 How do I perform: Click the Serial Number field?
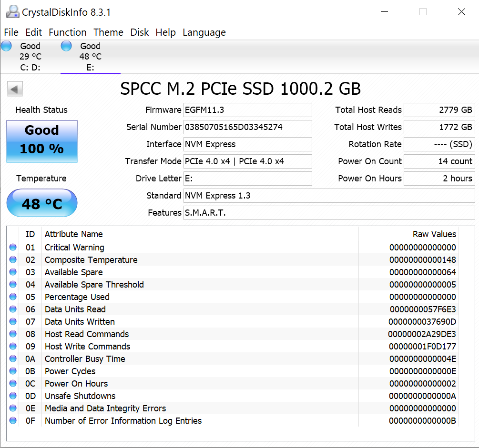pyautogui.click(x=247, y=127)
